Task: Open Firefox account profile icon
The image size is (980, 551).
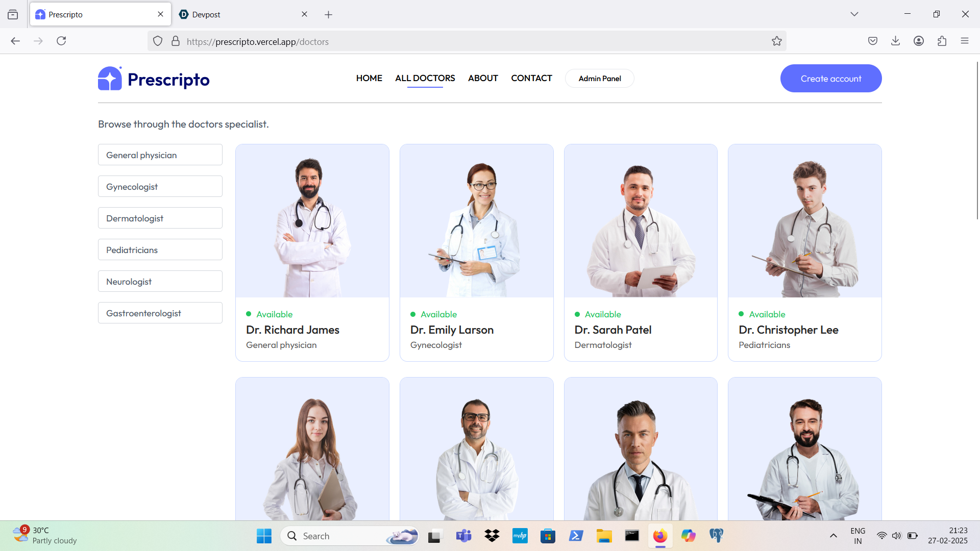Action: click(x=919, y=41)
